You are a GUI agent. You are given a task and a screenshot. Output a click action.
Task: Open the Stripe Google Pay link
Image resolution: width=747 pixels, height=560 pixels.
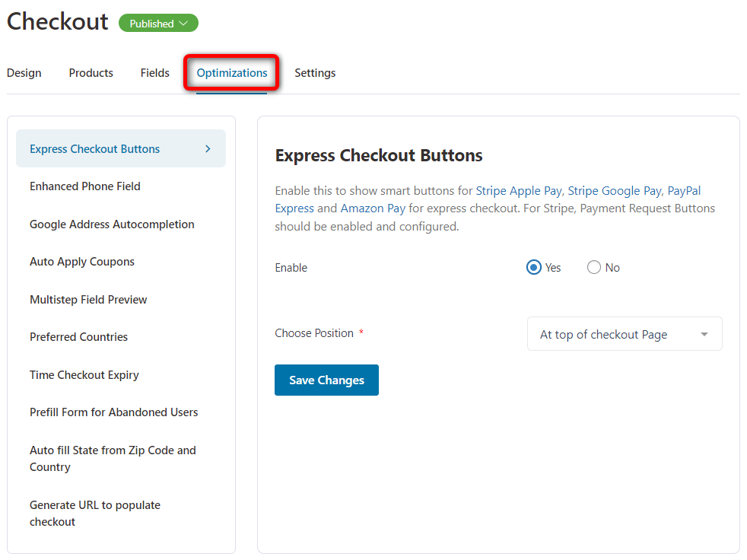(614, 191)
